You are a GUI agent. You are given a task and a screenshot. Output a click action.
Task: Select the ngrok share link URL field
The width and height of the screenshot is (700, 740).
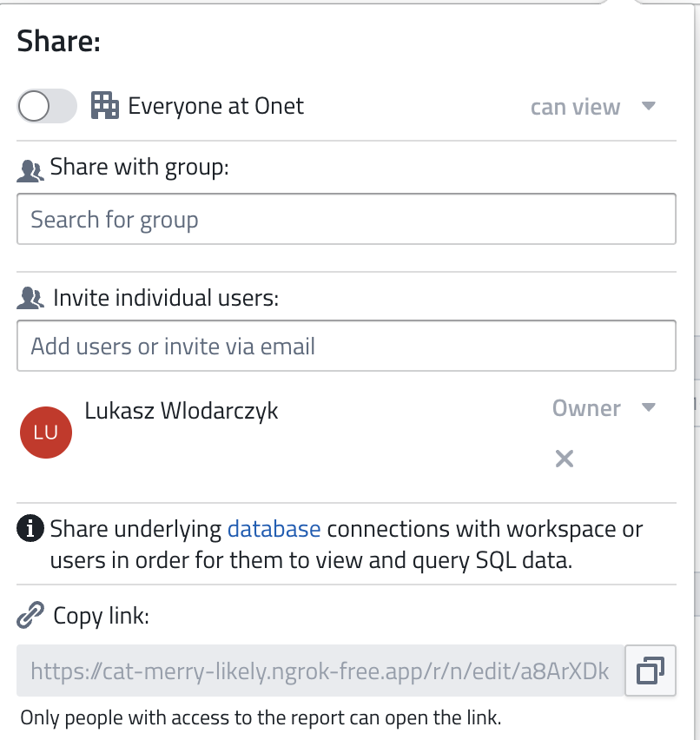[320, 671]
